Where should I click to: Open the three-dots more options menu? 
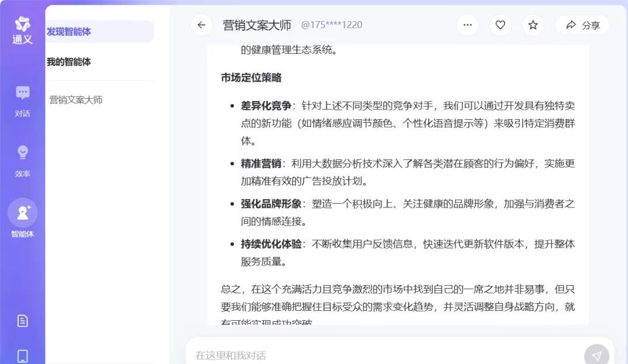pyautogui.click(x=467, y=25)
